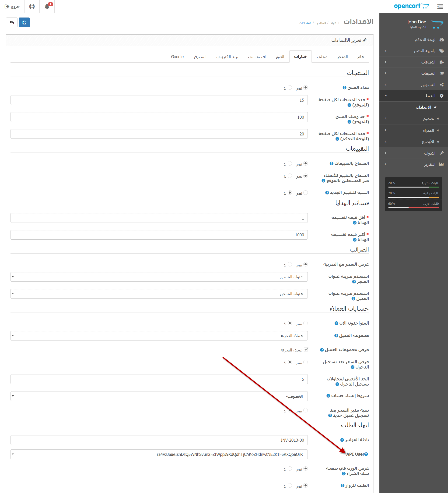448x493 pixels.
Task: Open the lifebuoy support icon
Action: pyautogui.click(x=32, y=7)
